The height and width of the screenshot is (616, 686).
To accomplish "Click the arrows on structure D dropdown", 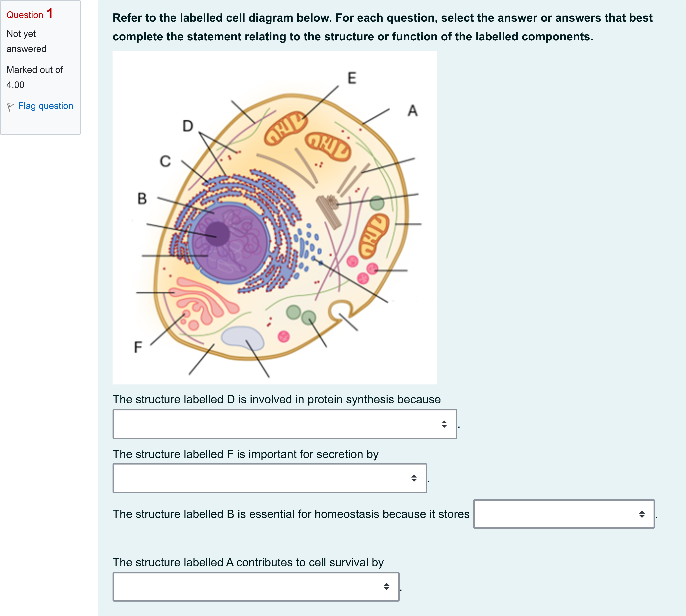I will click(444, 424).
